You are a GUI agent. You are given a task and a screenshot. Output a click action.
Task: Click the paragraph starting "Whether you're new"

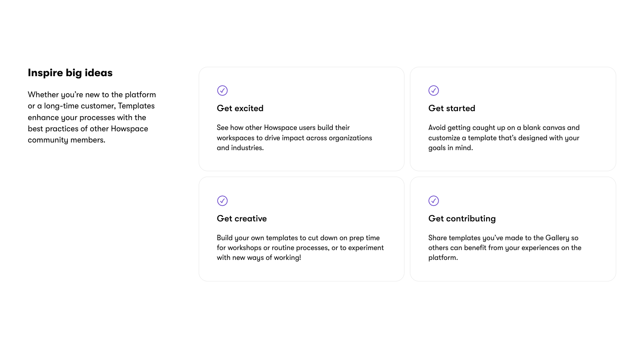92,117
